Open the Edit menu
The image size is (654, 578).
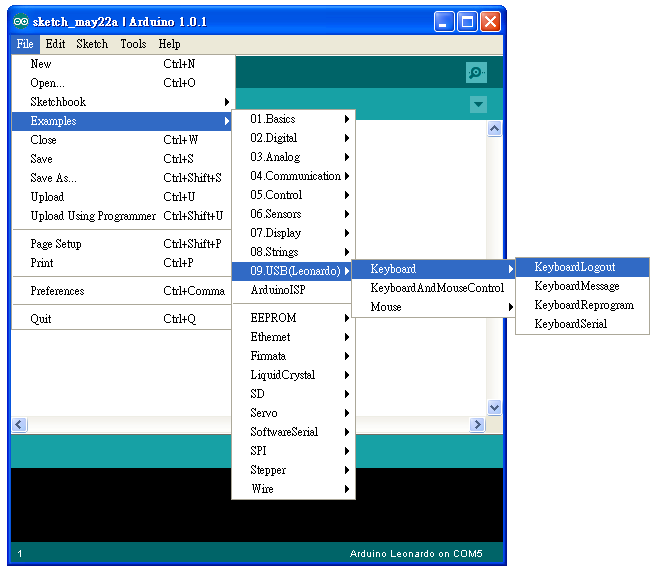click(55, 44)
